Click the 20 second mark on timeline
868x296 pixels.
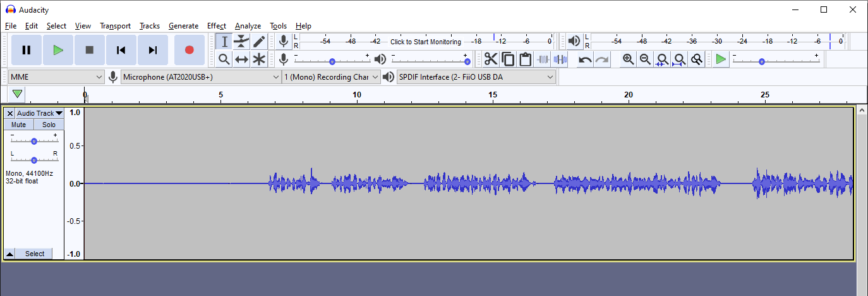[x=629, y=95]
